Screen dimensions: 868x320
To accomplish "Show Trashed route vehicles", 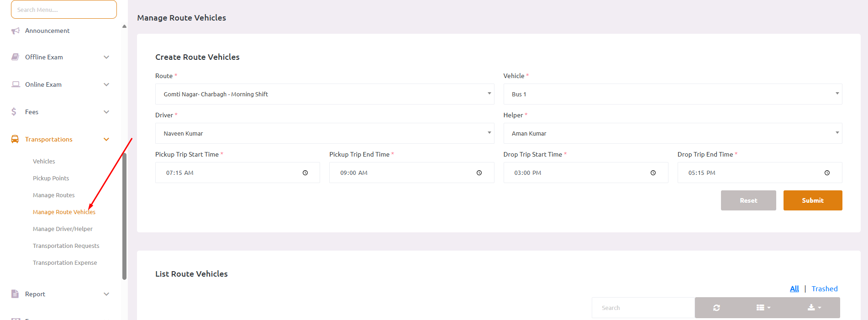I will pyautogui.click(x=824, y=289).
